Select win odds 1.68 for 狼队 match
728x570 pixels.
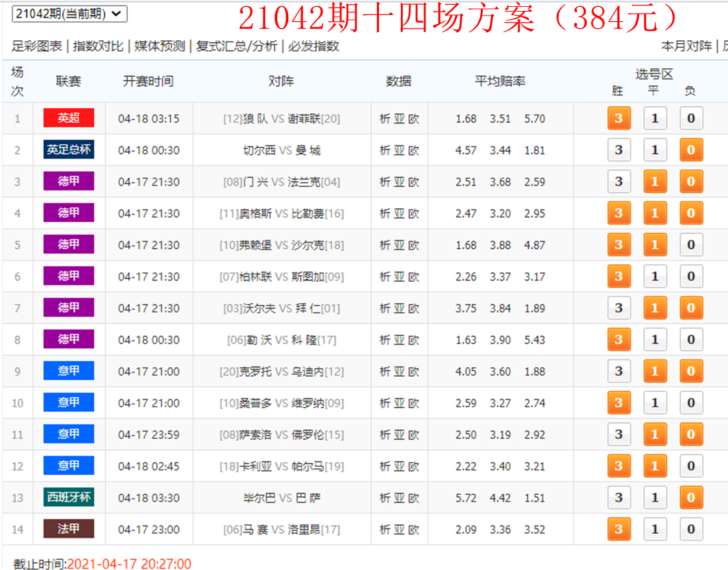[x=466, y=119]
